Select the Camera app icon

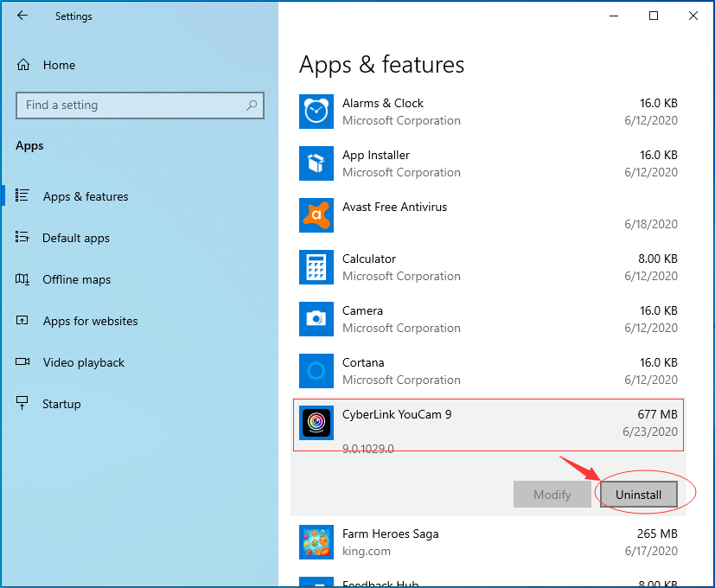(x=316, y=319)
